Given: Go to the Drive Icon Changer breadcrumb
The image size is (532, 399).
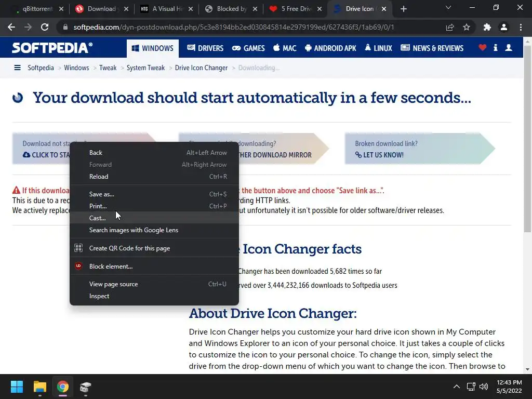Looking at the screenshot, I should click(x=201, y=68).
